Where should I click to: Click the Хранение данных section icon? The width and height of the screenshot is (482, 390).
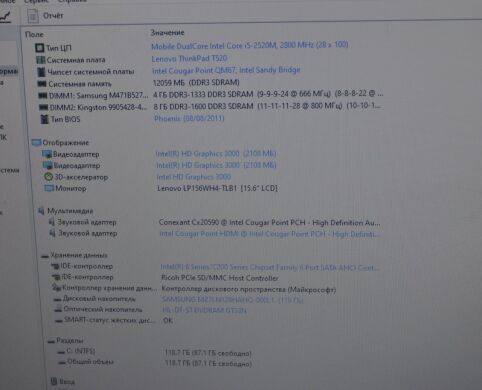[45, 256]
